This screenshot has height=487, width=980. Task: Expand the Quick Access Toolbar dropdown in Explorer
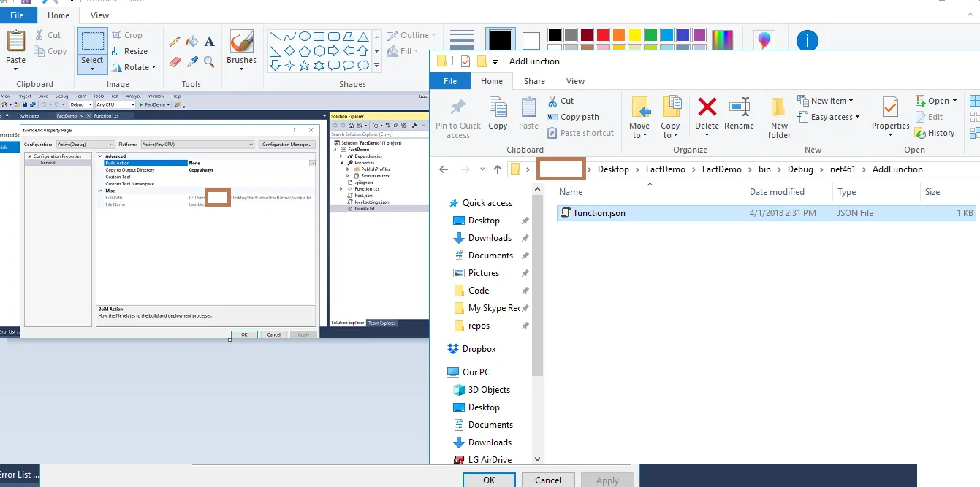point(495,61)
